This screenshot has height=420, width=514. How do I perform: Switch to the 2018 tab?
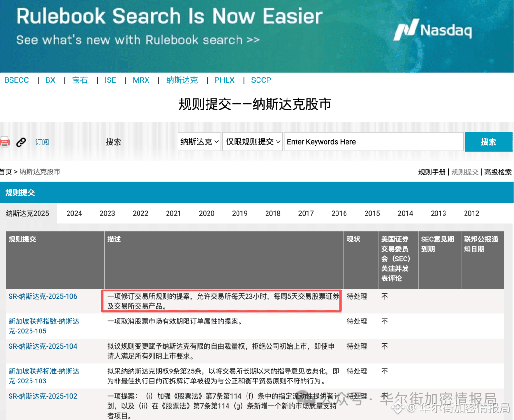[273, 213]
